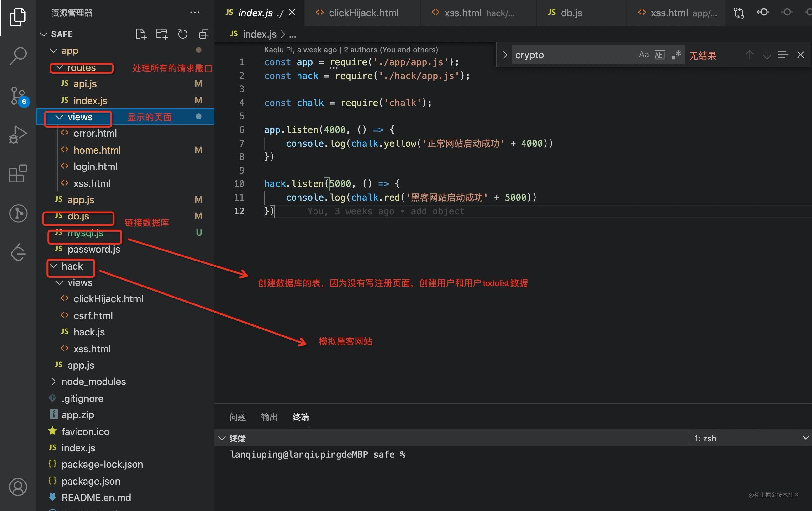Open the Explorer view in activity bar
Image resolution: width=812 pixels, height=511 pixels.
pos(18,17)
